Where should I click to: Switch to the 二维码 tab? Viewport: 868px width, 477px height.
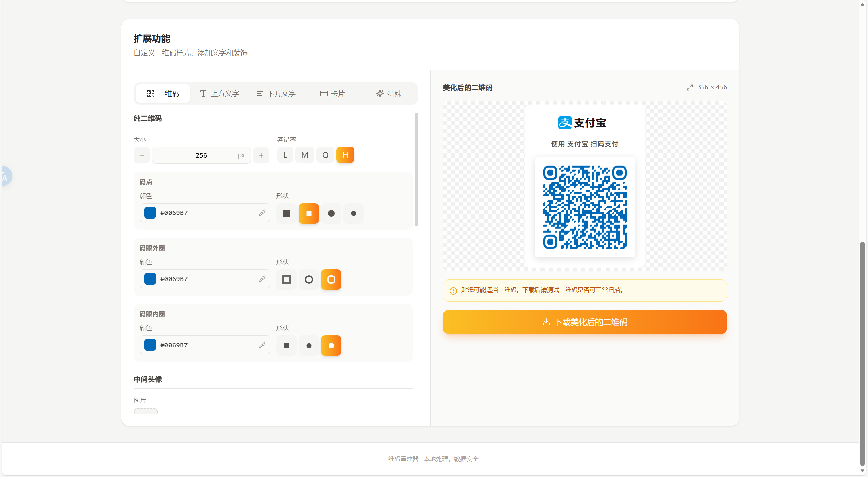[x=163, y=94]
